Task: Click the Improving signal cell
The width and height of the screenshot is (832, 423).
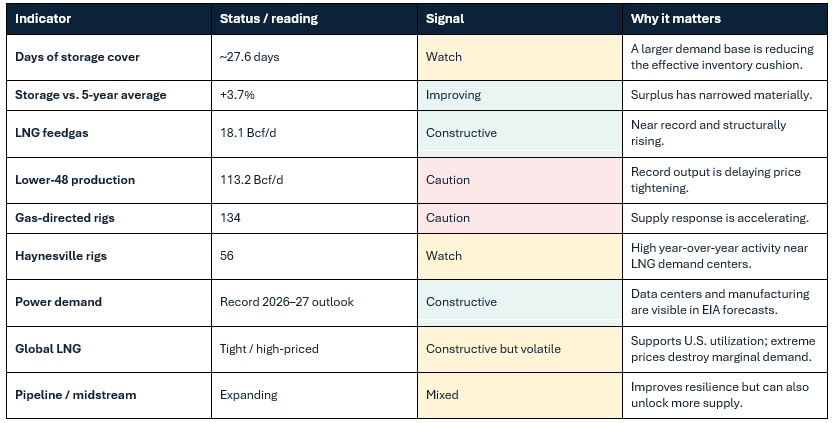Action: [519, 96]
